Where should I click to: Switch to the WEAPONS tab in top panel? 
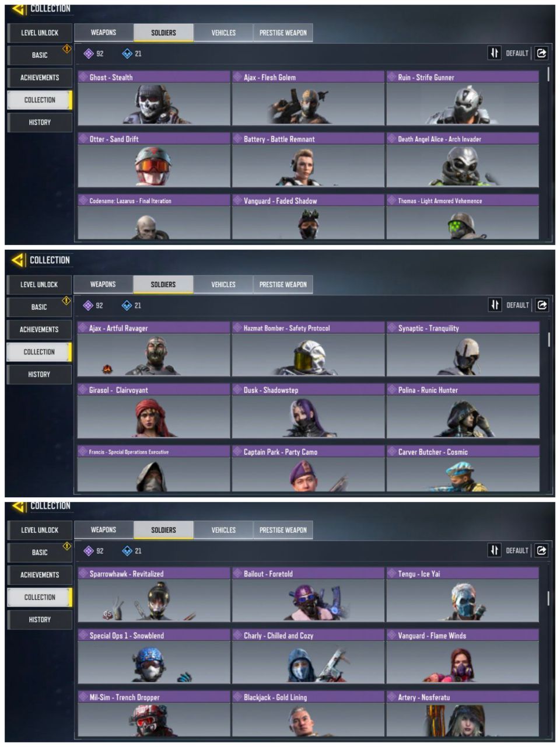coord(104,33)
